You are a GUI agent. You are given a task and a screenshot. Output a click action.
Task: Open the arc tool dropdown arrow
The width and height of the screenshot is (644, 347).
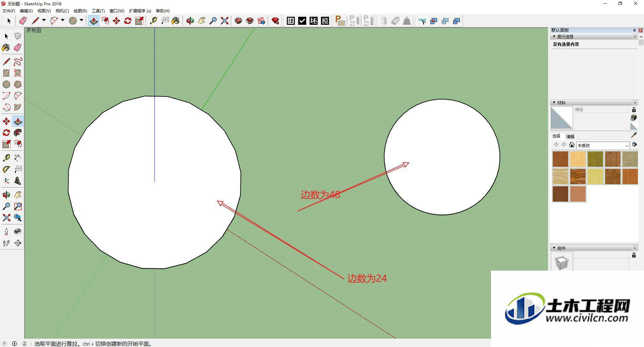63,20
